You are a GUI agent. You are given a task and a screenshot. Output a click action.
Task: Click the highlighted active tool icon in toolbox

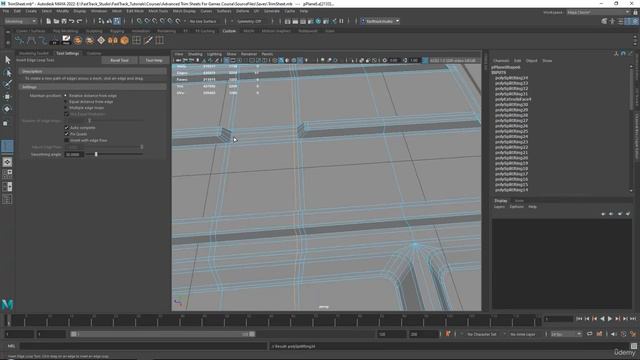7,147
